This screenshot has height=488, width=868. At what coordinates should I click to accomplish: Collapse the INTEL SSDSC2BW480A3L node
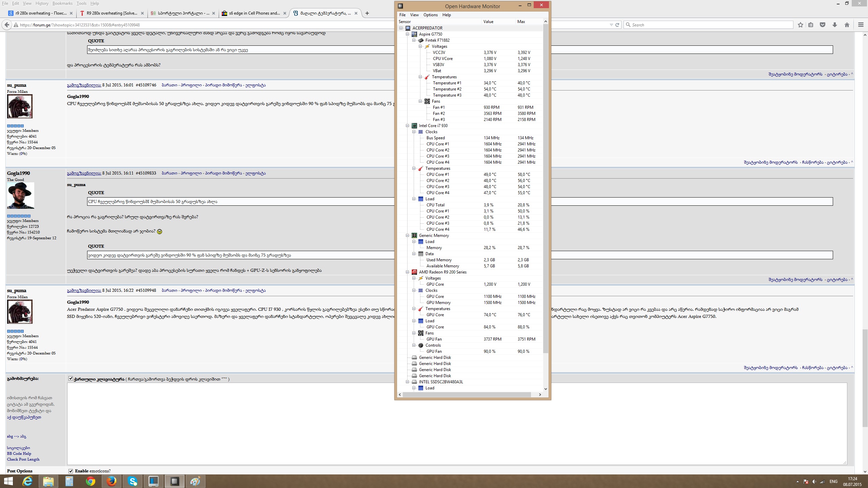point(408,382)
